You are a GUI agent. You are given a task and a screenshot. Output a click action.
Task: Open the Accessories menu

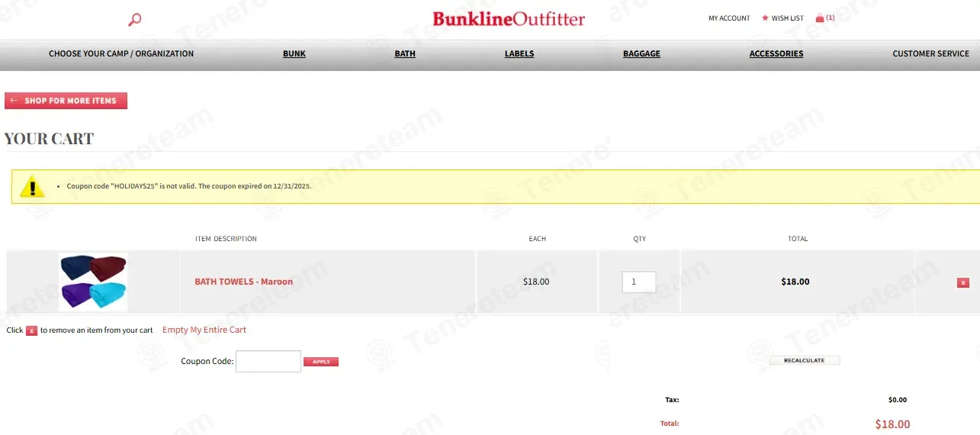pos(776,54)
